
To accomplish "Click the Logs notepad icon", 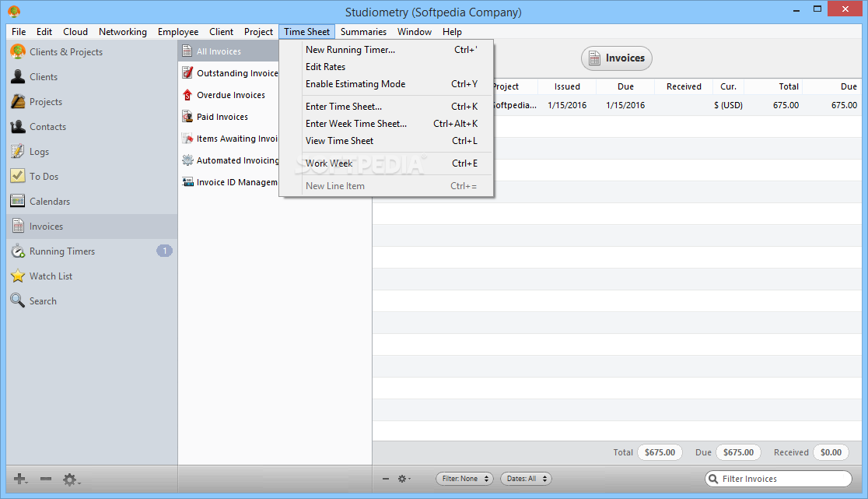I will (18, 151).
